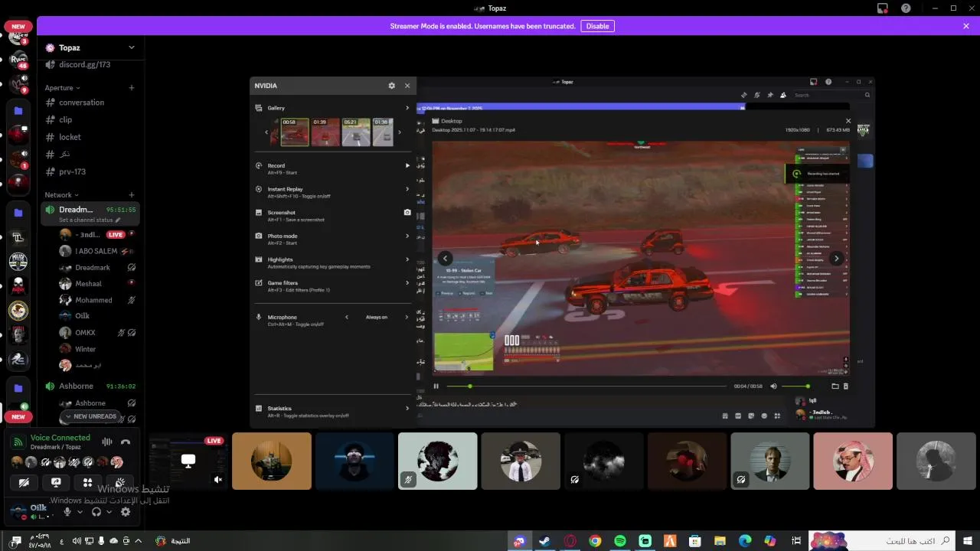This screenshot has height=551, width=980.
Task: Collapse the Network channel category
Action: (61, 195)
